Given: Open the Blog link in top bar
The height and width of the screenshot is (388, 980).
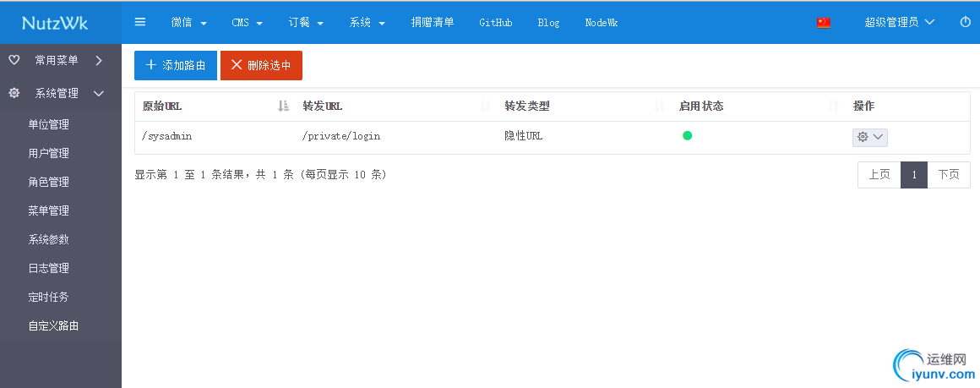Looking at the screenshot, I should tap(549, 23).
